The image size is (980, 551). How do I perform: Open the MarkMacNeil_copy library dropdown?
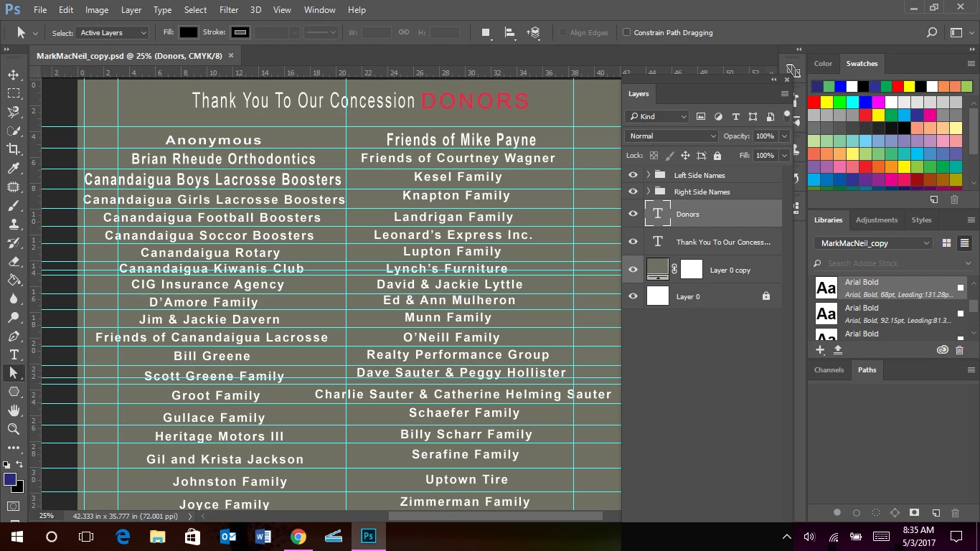pyautogui.click(x=873, y=243)
